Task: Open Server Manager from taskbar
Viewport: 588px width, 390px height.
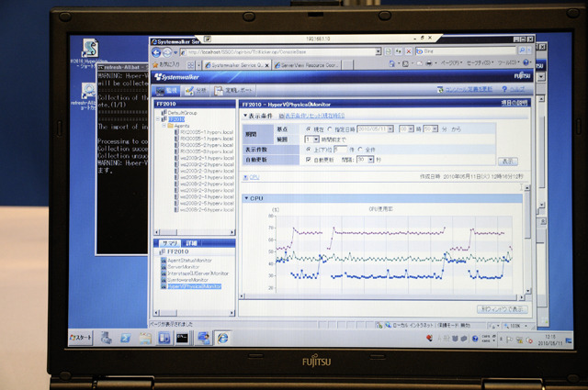Action: click(x=107, y=338)
